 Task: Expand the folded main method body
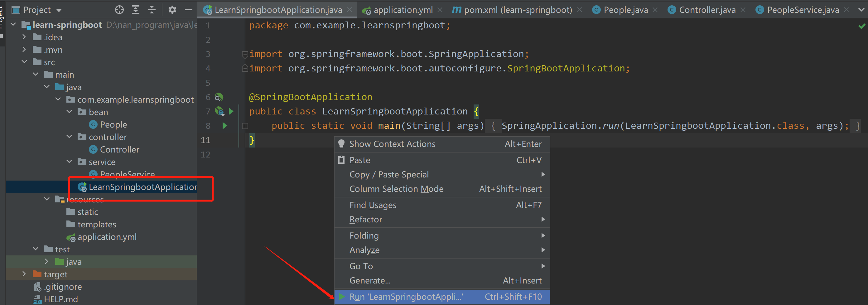[x=245, y=126]
